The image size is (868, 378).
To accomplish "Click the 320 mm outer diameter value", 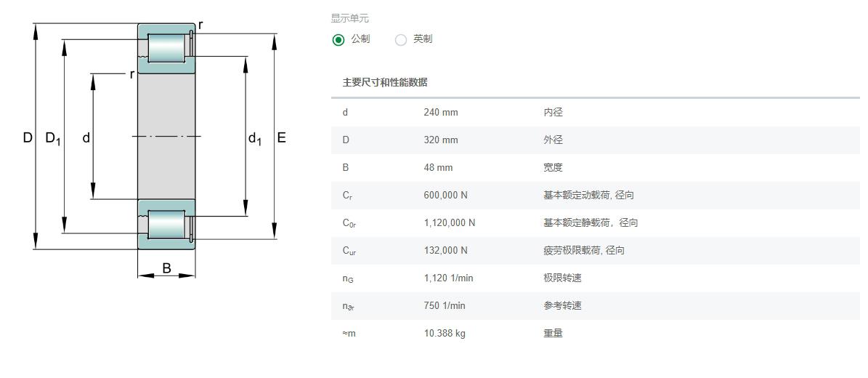I will click(441, 140).
